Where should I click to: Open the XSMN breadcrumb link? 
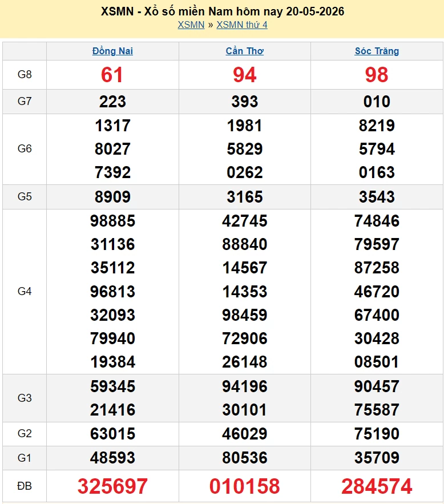(191, 25)
